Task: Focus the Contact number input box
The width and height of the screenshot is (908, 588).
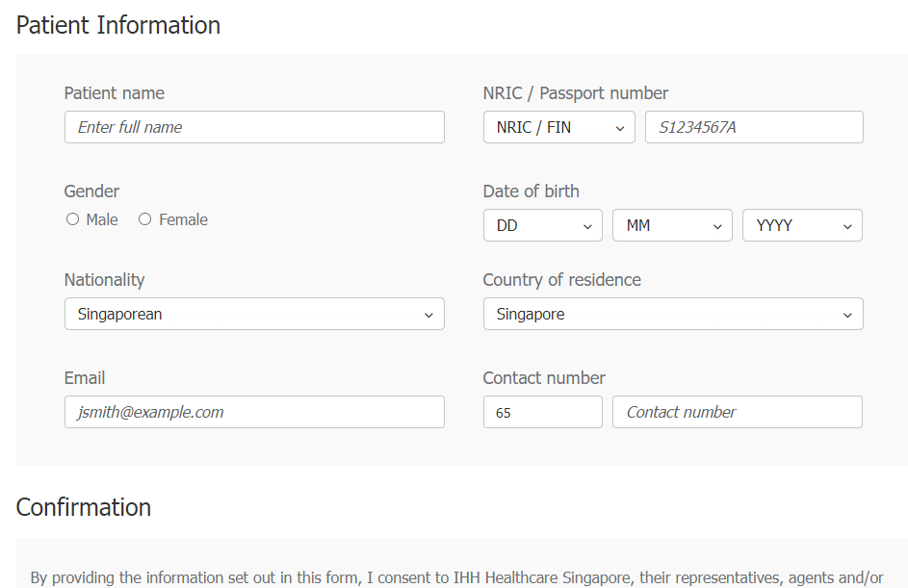Action: (737, 412)
